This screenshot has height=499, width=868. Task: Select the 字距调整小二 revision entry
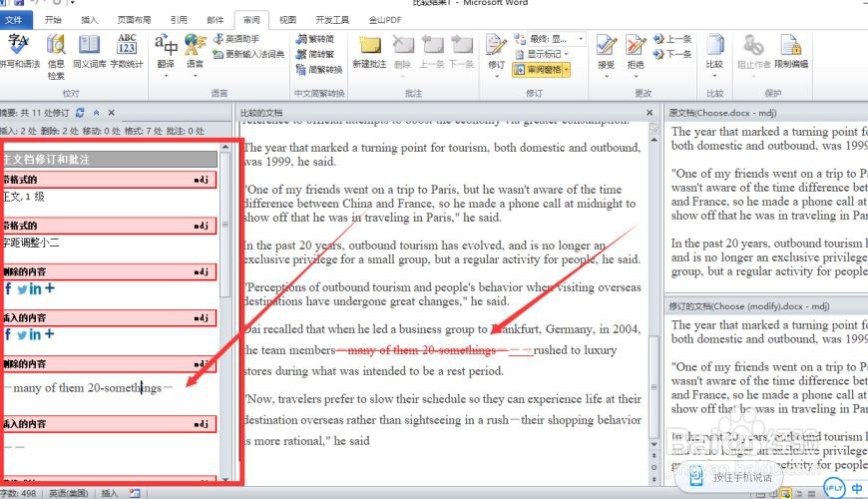[32, 243]
